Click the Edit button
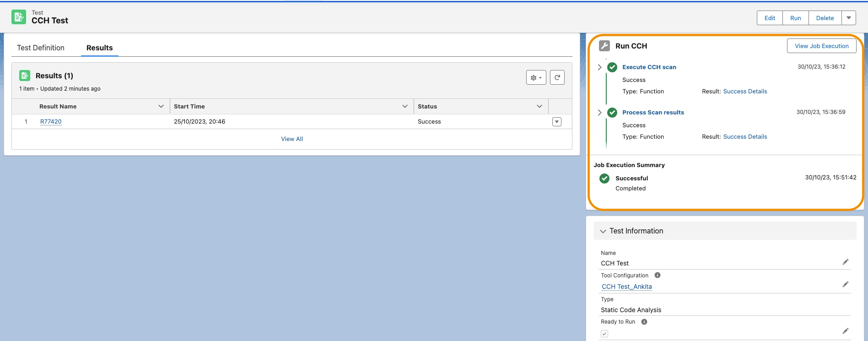Viewport: 868px width, 341px height. coord(770,18)
